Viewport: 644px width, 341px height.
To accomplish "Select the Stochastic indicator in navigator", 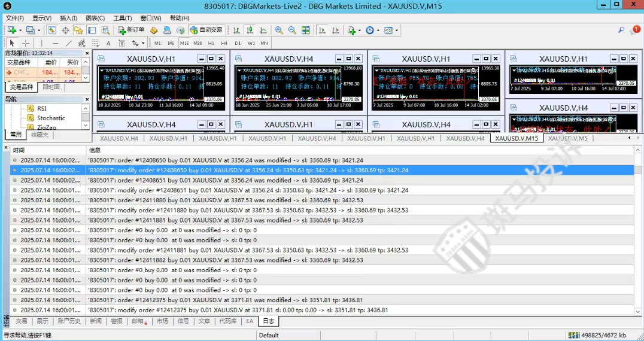I will coord(51,118).
